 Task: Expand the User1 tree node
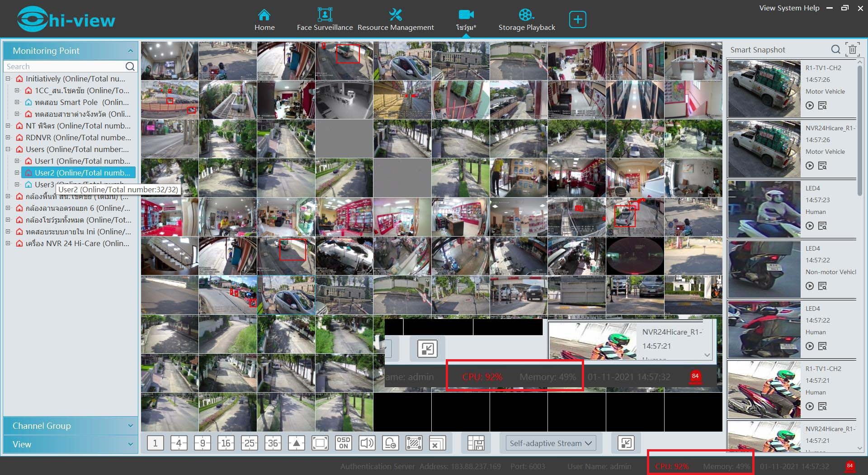(x=17, y=161)
